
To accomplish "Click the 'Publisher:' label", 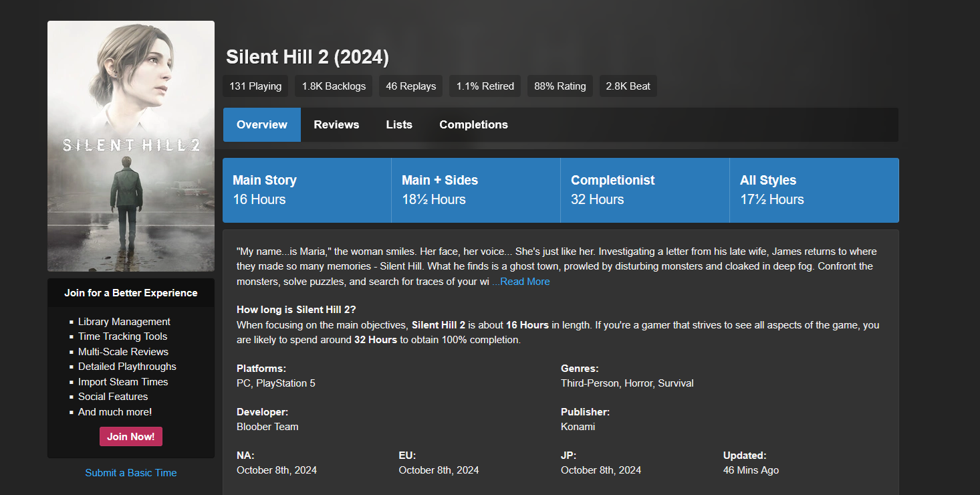I will pyautogui.click(x=586, y=412).
